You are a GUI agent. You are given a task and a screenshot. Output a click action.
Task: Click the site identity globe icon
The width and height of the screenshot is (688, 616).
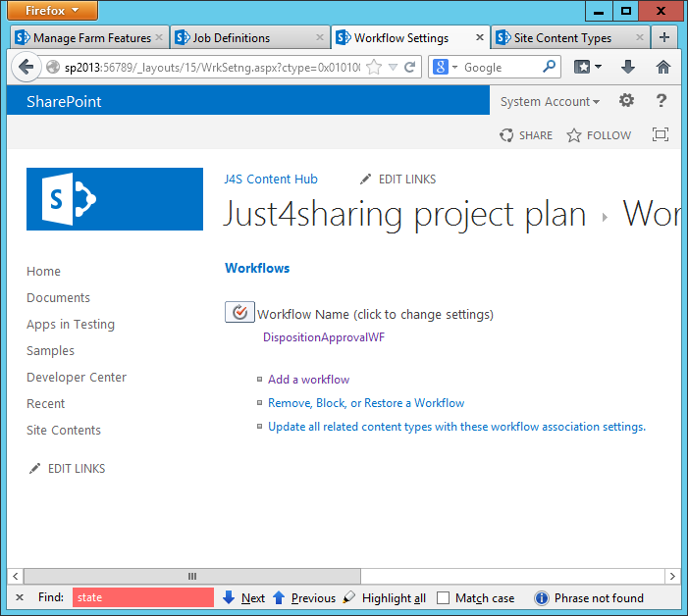[53, 67]
